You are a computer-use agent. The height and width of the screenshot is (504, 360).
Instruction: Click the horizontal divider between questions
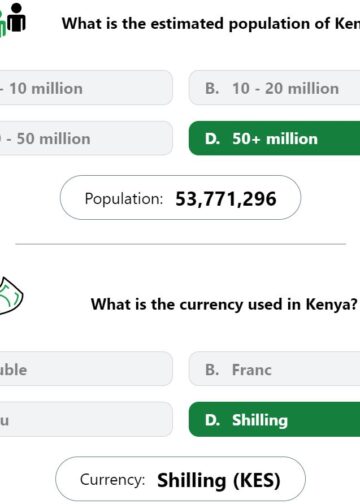click(x=180, y=244)
